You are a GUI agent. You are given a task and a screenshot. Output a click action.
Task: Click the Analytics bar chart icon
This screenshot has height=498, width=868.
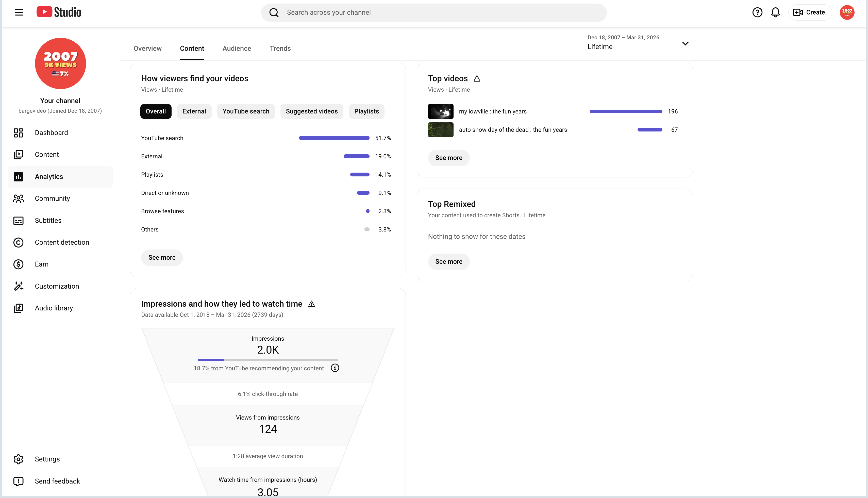point(19,176)
